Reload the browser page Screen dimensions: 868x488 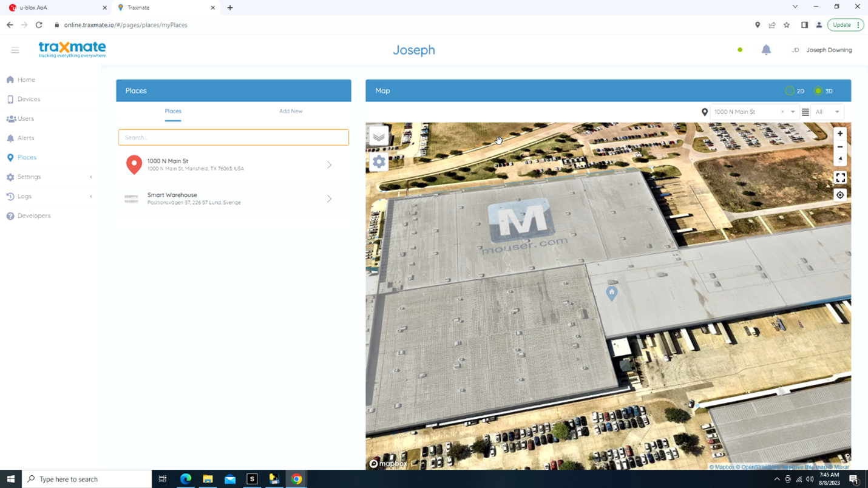pos(39,25)
